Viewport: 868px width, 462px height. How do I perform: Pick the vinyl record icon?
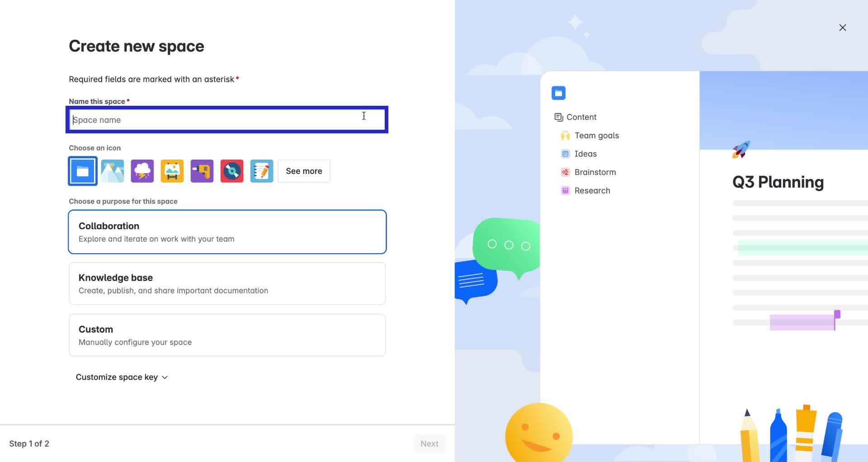tap(231, 171)
